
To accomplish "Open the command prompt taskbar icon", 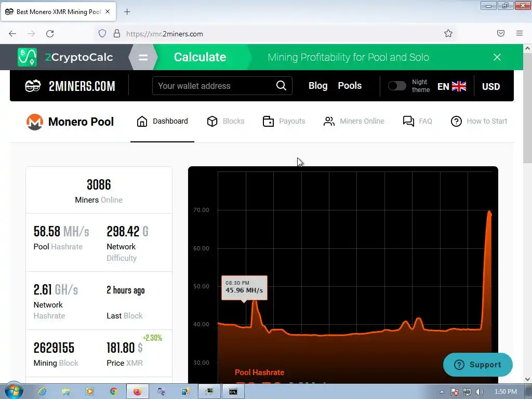I will 233,392.
